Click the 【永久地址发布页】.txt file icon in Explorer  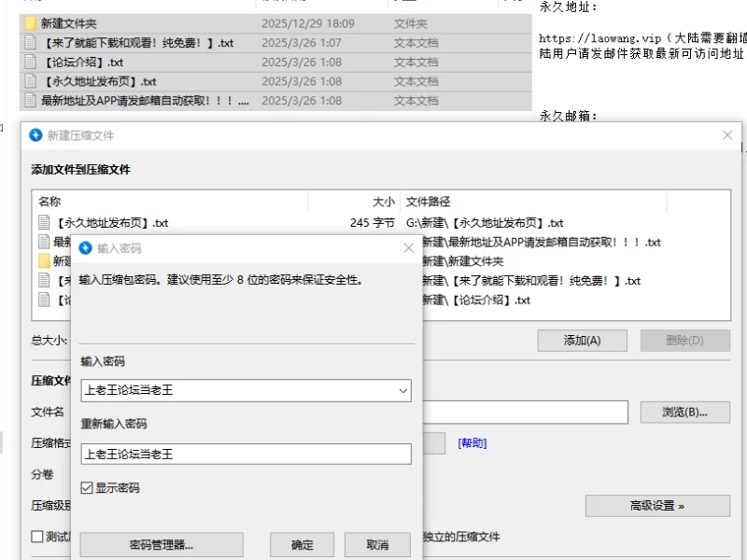tap(30, 81)
